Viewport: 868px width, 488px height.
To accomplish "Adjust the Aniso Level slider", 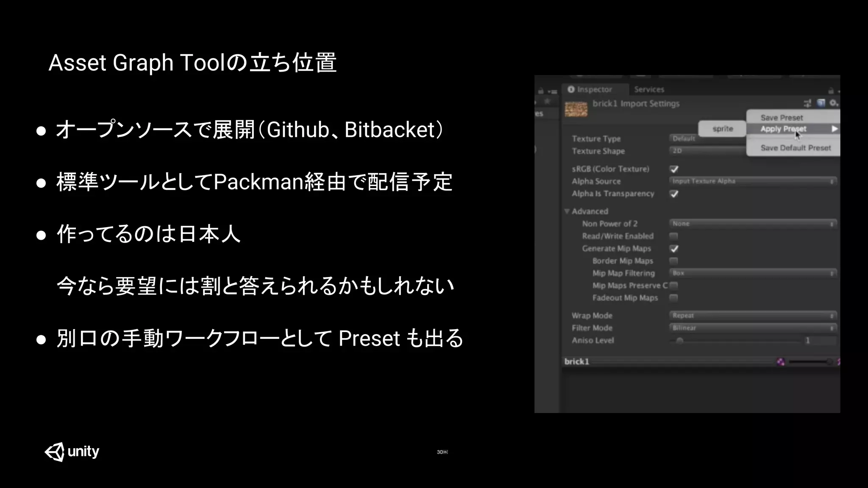I will (736, 341).
